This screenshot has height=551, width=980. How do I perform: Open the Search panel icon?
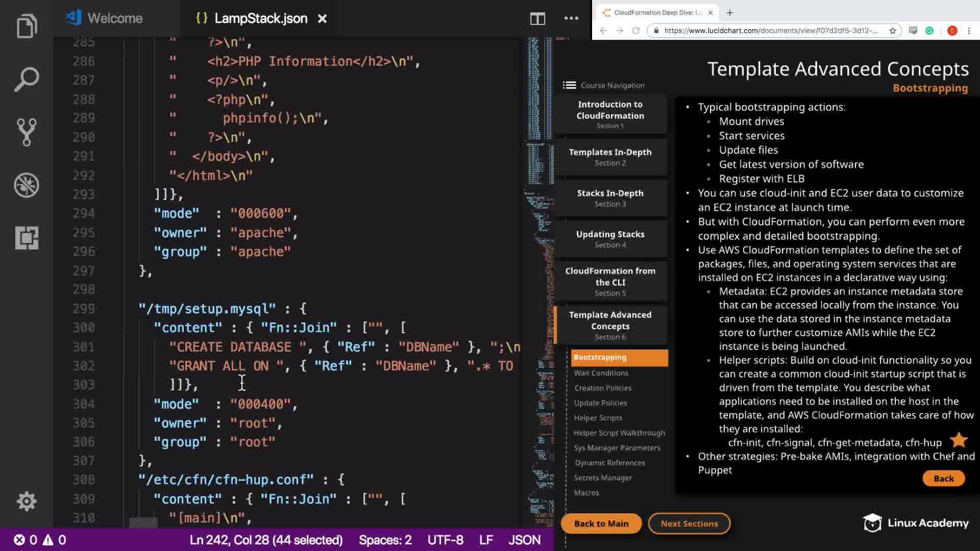tap(27, 79)
